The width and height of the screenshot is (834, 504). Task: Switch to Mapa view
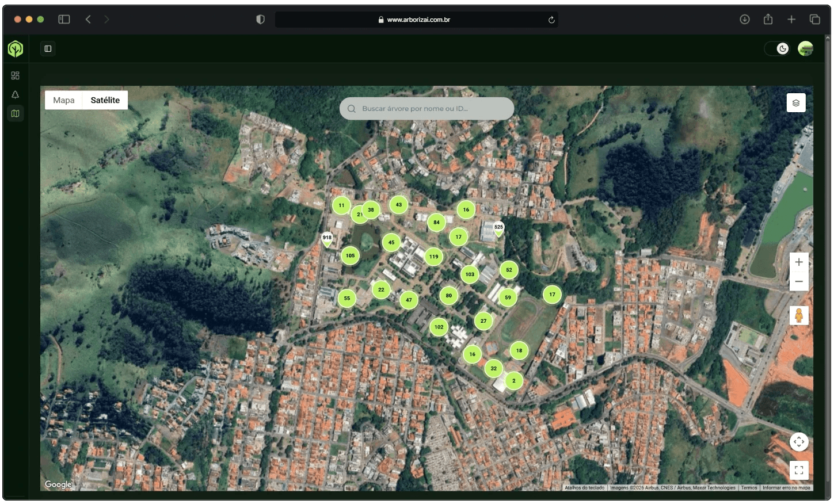(64, 100)
